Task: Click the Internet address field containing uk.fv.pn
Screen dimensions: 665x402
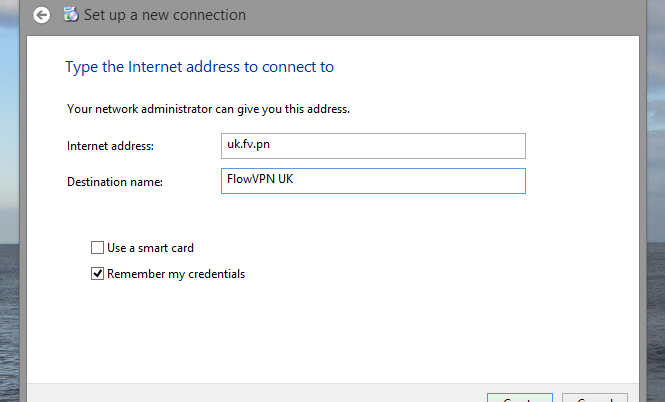Action: pos(373,146)
